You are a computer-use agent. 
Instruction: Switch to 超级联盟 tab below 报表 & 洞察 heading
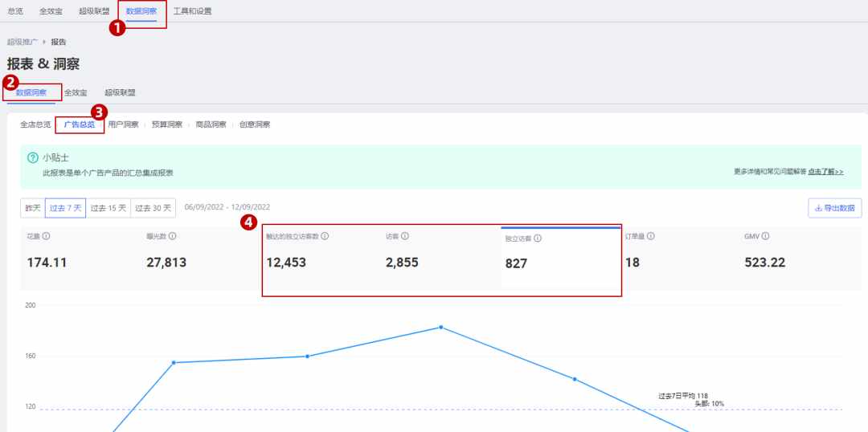[120, 93]
